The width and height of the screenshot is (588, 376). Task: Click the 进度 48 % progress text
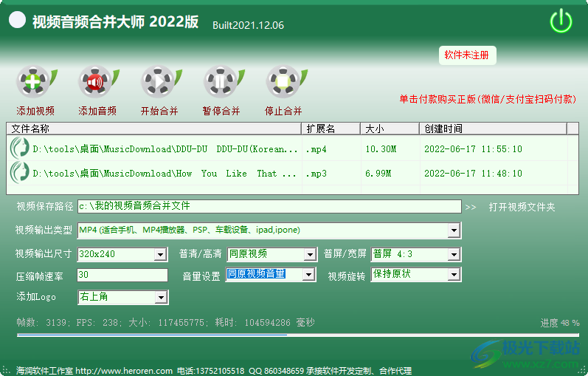click(560, 323)
